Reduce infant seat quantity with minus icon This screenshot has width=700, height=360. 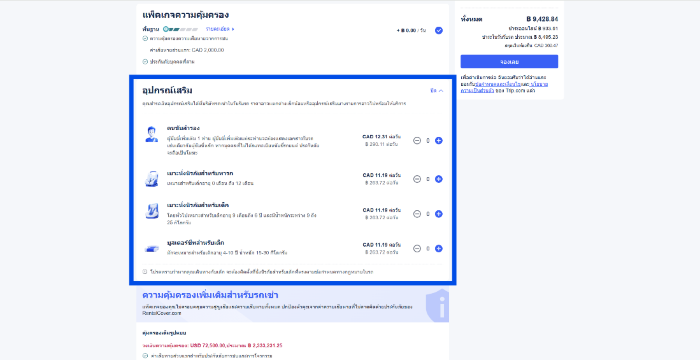coord(417,179)
